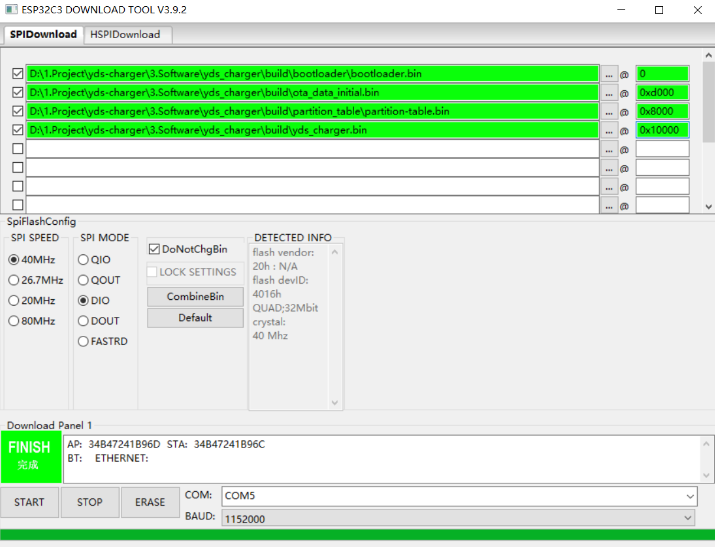
Task: Uncheck the yds_charger.bin file checkbox
Action: (x=18, y=130)
